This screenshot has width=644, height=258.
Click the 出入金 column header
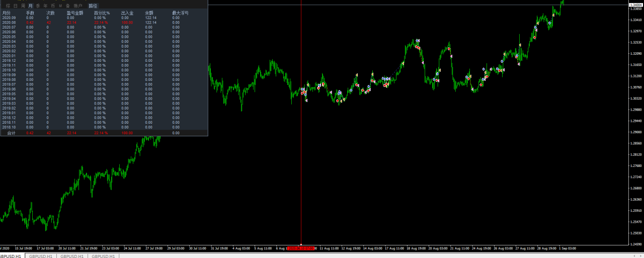tap(127, 13)
